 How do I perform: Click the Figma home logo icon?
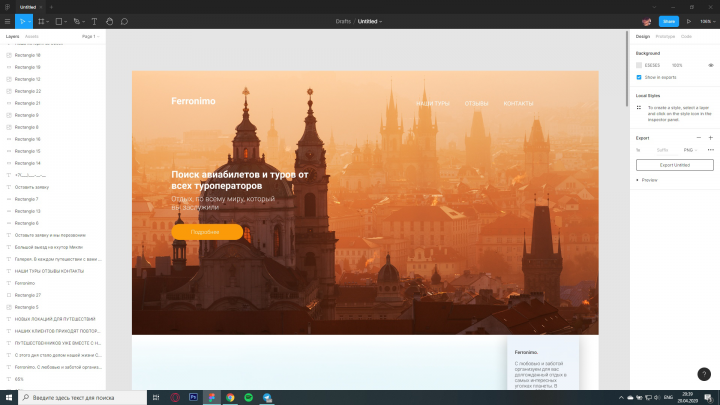[x=7, y=7]
